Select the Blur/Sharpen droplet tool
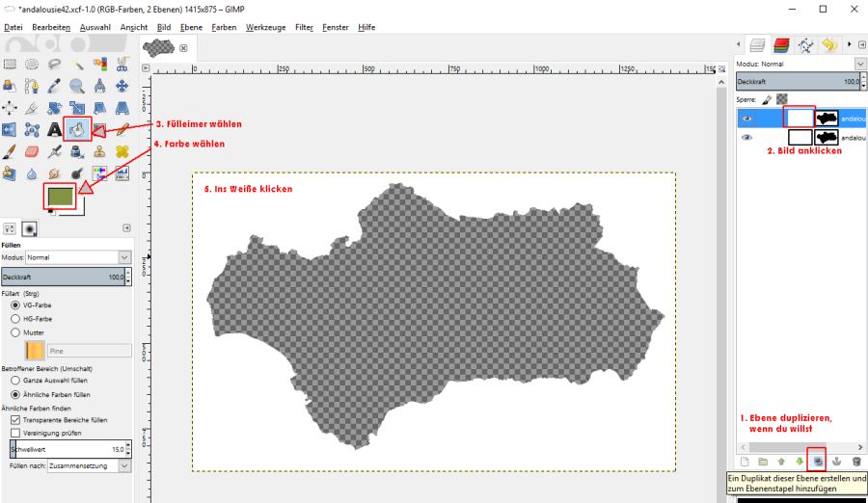This screenshot has width=868, height=503. [x=32, y=173]
